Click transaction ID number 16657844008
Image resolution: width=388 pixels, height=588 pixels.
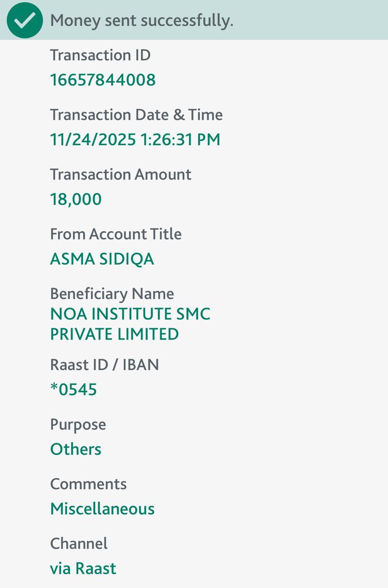103,80
